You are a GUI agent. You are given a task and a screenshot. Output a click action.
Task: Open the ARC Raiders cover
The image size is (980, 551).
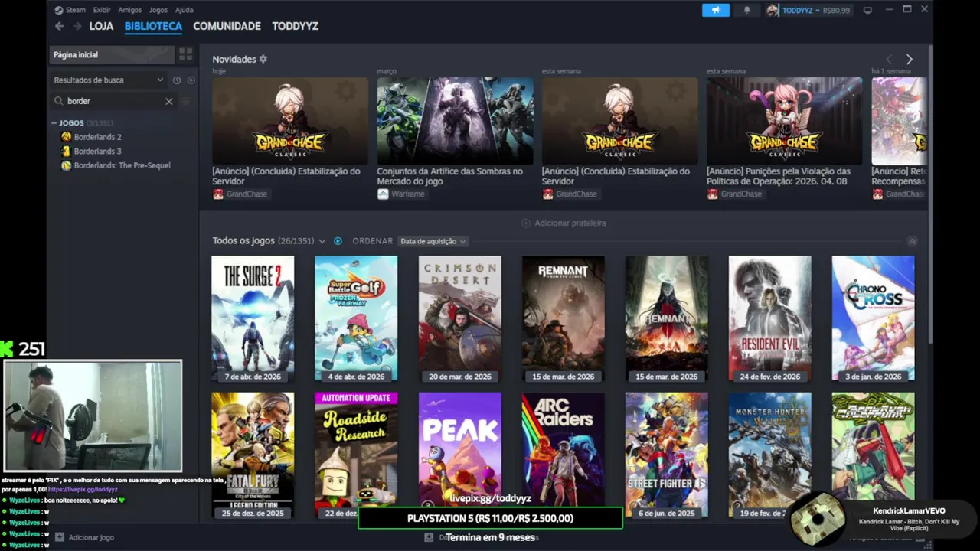(x=563, y=448)
